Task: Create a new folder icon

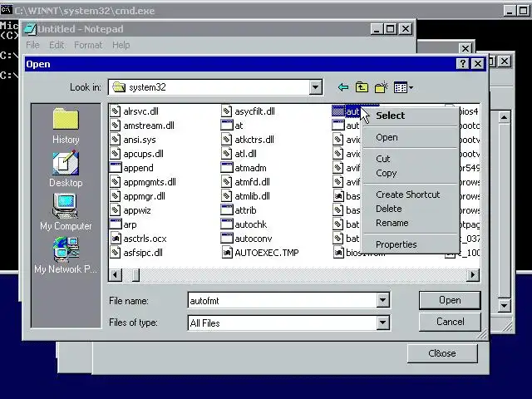Action: pos(382,87)
